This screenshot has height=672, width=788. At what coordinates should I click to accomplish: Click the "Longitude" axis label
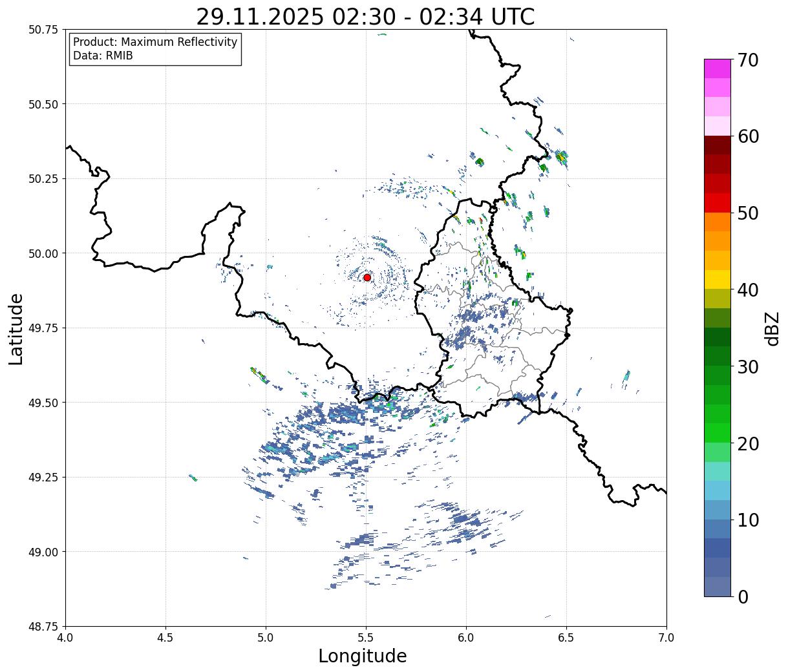tap(363, 656)
